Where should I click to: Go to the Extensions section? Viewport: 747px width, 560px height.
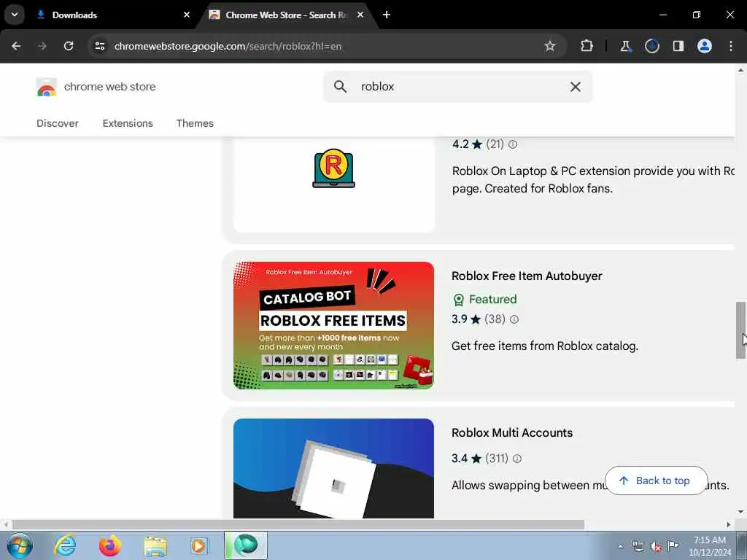[x=128, y=123]
